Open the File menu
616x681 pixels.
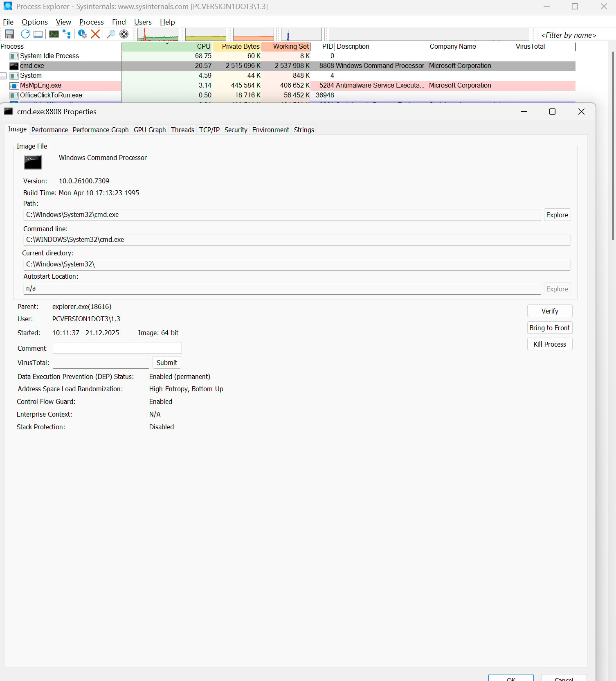point(8,22)
